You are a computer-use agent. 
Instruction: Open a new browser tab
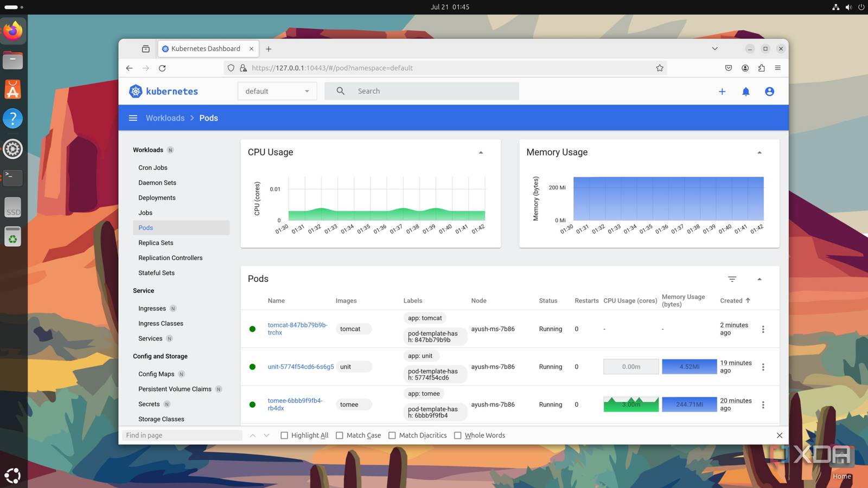269,49
